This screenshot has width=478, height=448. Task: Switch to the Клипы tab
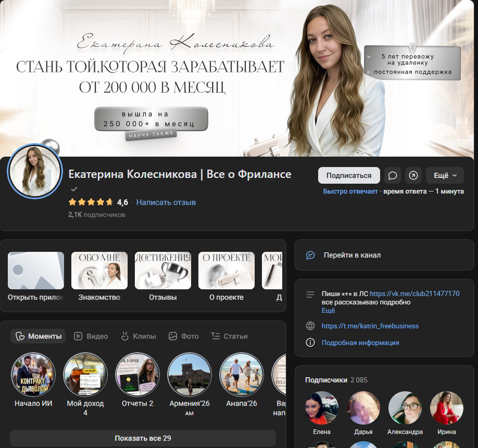point(139,336)
